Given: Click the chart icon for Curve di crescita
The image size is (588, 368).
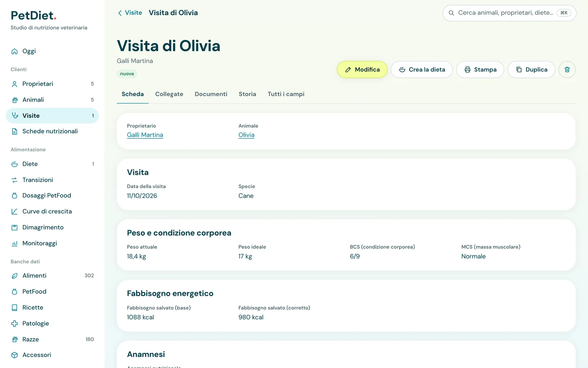Looking at the screenshot, I should (15, 212).
